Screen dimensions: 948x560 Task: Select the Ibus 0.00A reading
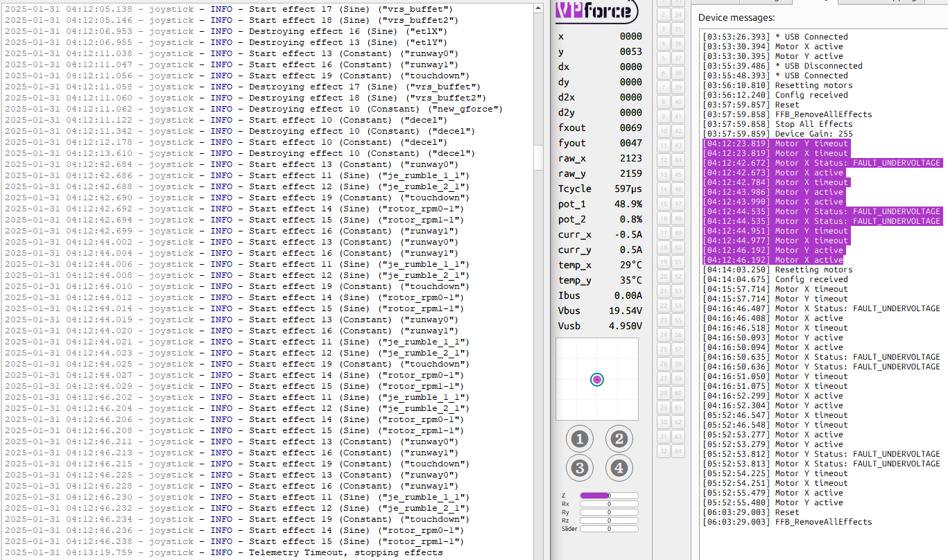click(600, 295)
